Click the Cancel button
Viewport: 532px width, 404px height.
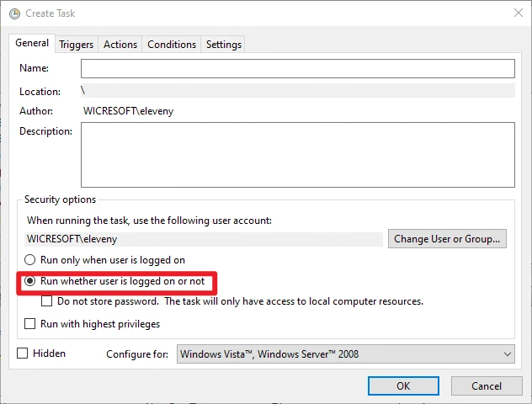point(486,385)
